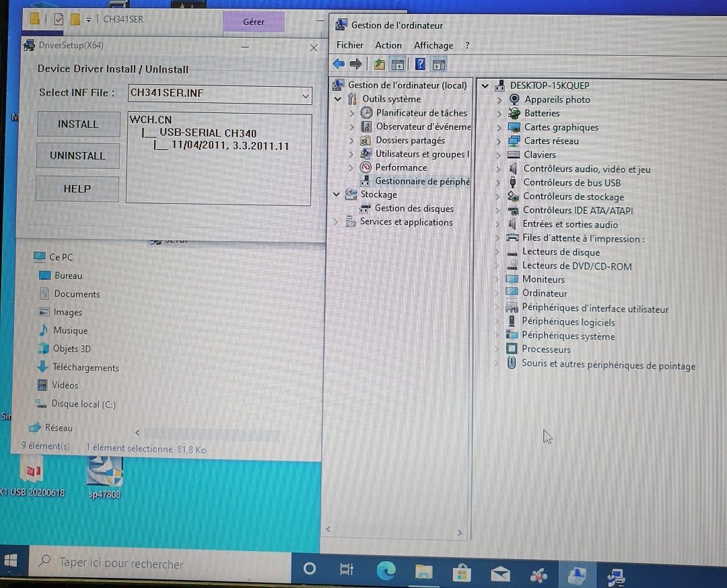Switch to the Gérer ribbon tab
This screenshot has width=727, height=588.
coord(254,22)
